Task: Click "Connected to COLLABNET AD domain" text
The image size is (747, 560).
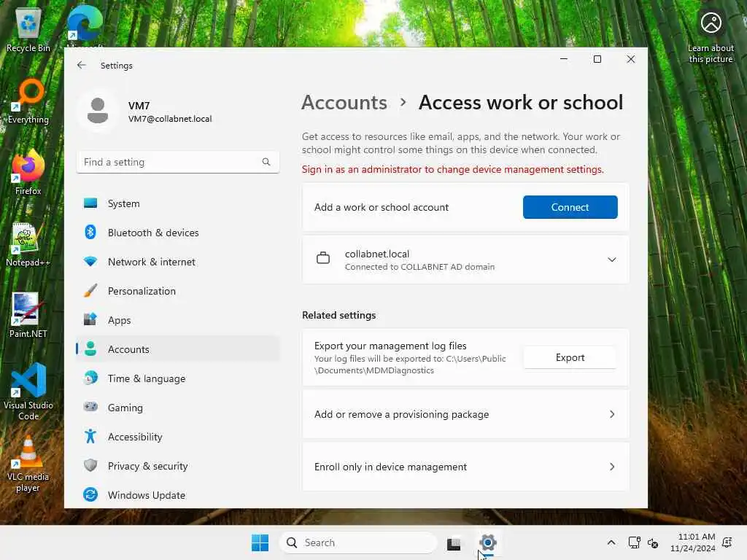Action: click(x=419, y=267)
